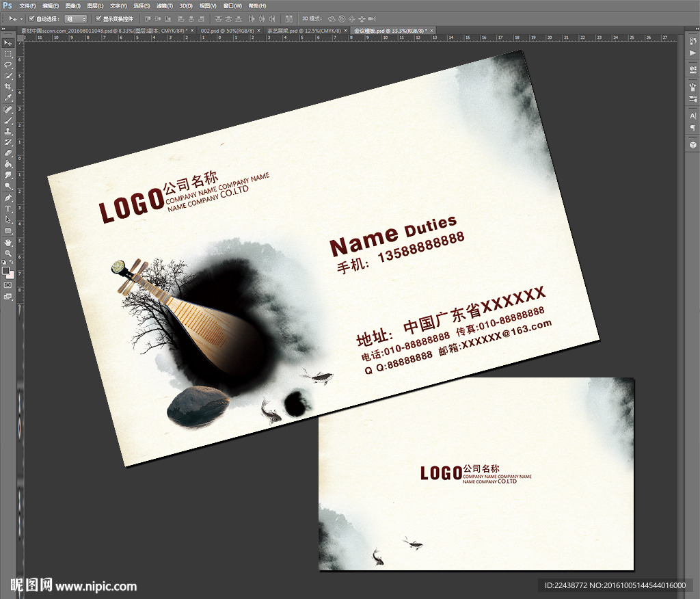Change the screen mode
Viewport: 700px width, 599px height.
[8, 296]
